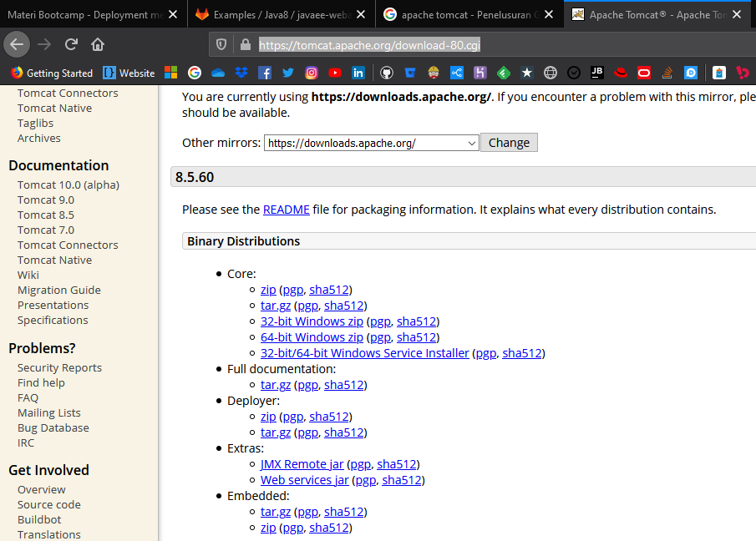Download the Core tar.gz distribution

coord(276,306)
